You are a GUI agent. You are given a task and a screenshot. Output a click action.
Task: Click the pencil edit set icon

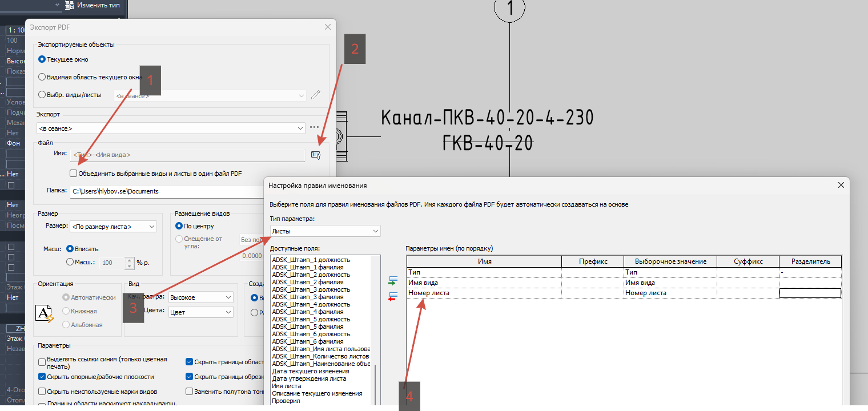tap(316, 95)
